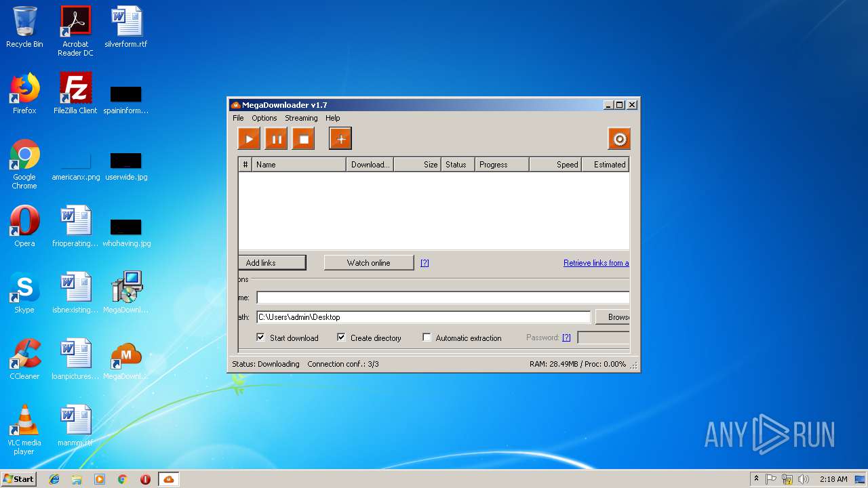868x488 pixels.
Task: Select the Opera desktop icon
Action: point(24,226)
